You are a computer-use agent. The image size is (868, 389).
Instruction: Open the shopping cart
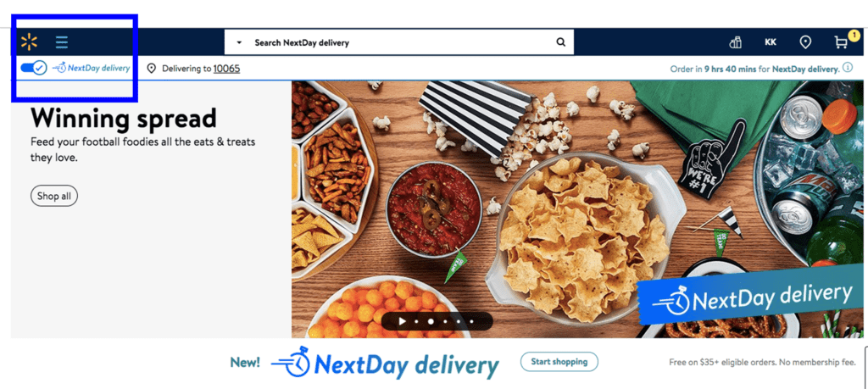(x=841, y=42)
